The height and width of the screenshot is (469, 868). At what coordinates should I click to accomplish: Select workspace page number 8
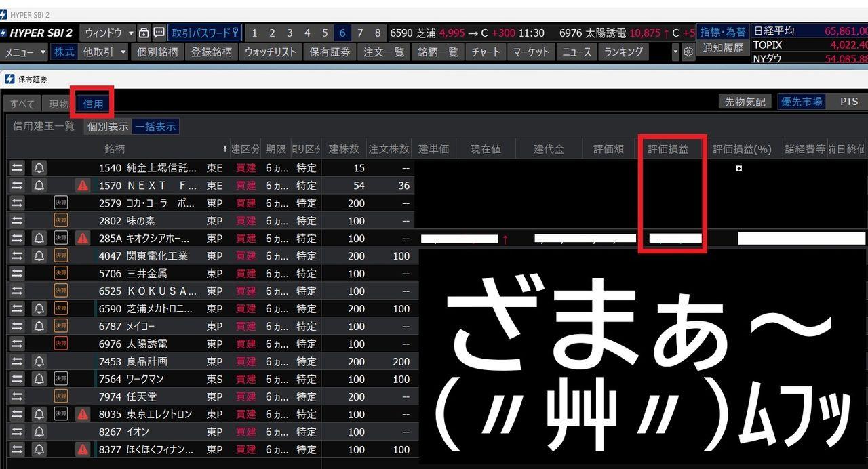coord(378,33)
